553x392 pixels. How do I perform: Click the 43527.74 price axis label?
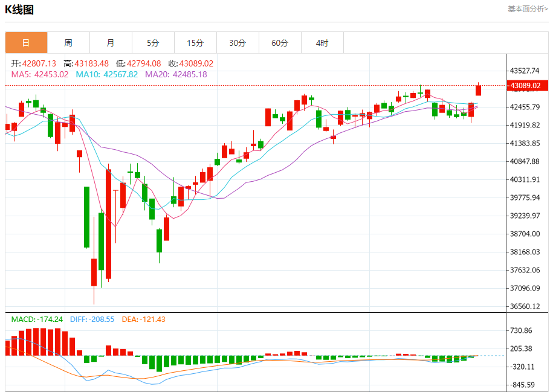(525, 71)
